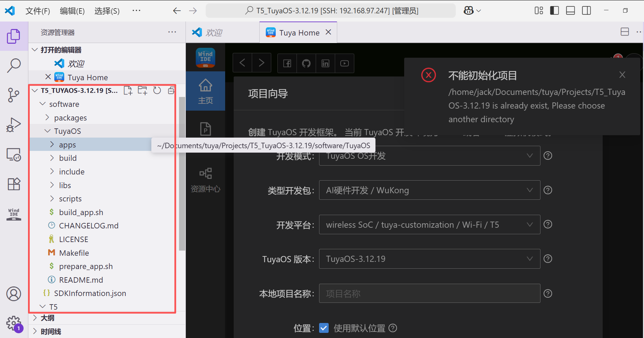This screenshot has height=338, width=644.
Task: Open 开发模式 dropdown
Action: click(x=429, y=156)
